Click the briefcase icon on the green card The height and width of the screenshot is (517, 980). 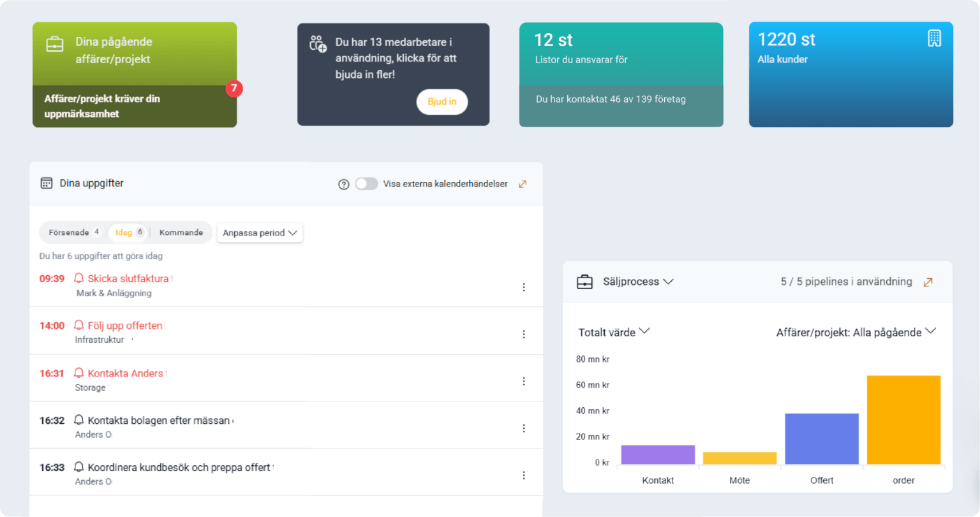pos(55,43)
